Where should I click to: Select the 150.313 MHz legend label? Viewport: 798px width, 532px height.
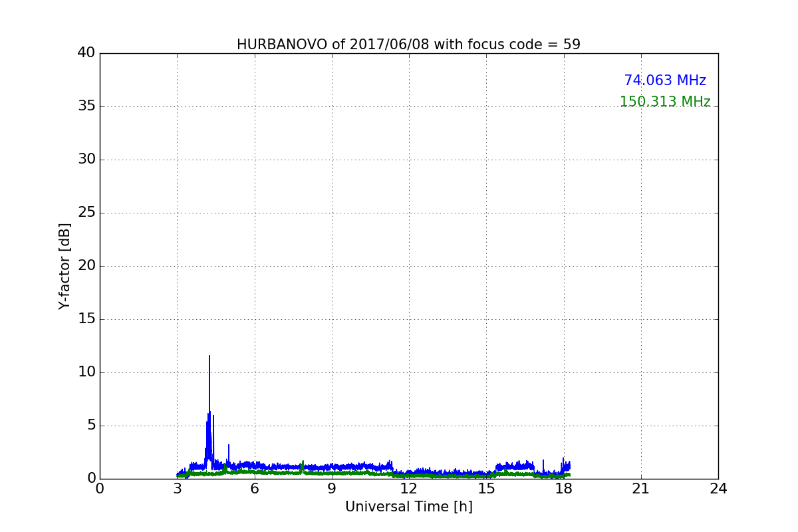tap(665, 102)
